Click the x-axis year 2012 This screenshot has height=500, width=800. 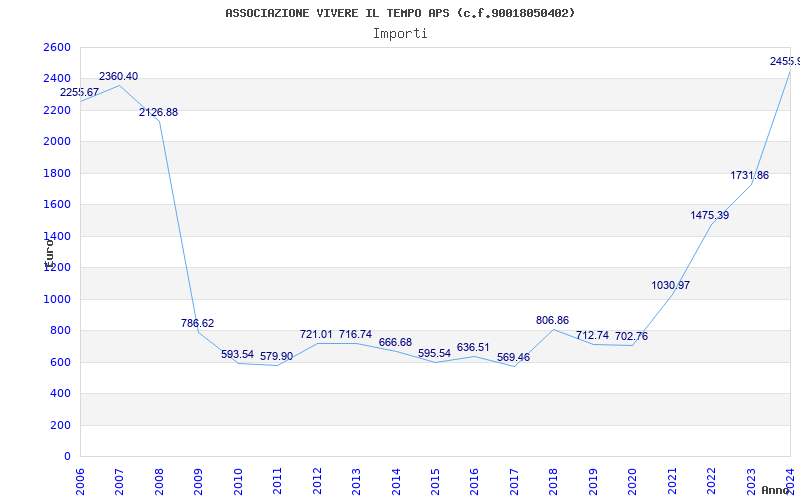click(x=317, y=482)
